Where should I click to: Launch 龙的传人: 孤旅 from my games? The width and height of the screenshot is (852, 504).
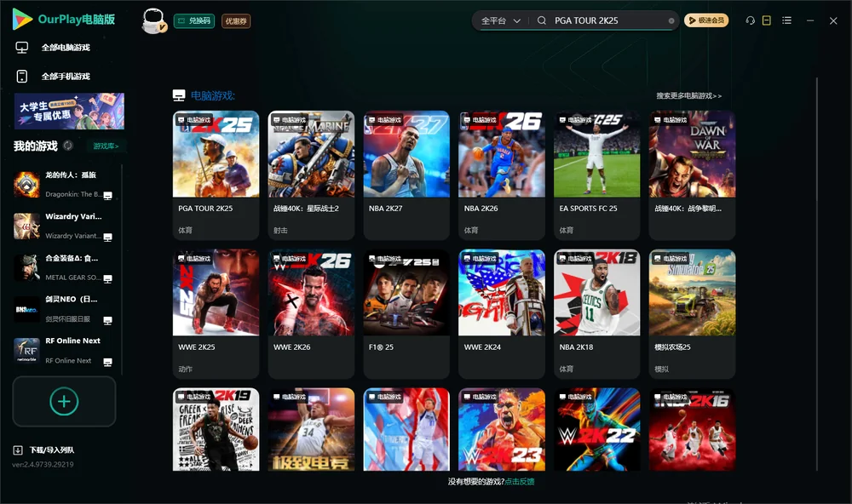[64, 185]
